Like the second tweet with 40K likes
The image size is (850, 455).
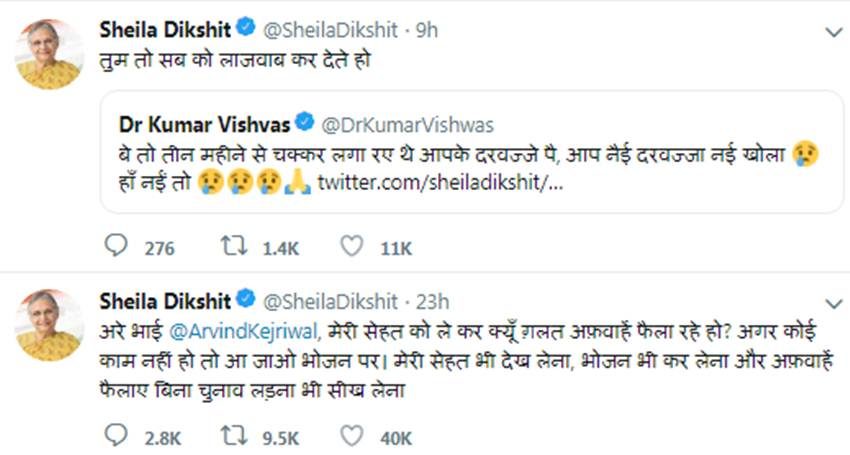350,437
